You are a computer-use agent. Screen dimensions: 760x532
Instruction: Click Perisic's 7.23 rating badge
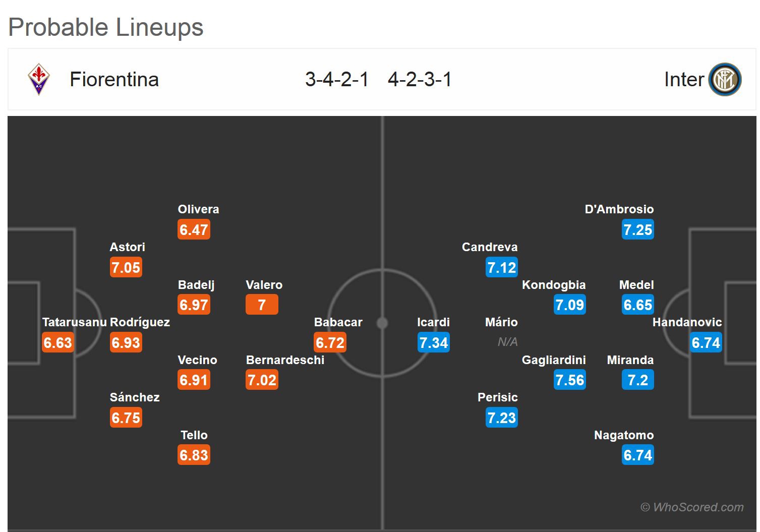click(501, 418)
